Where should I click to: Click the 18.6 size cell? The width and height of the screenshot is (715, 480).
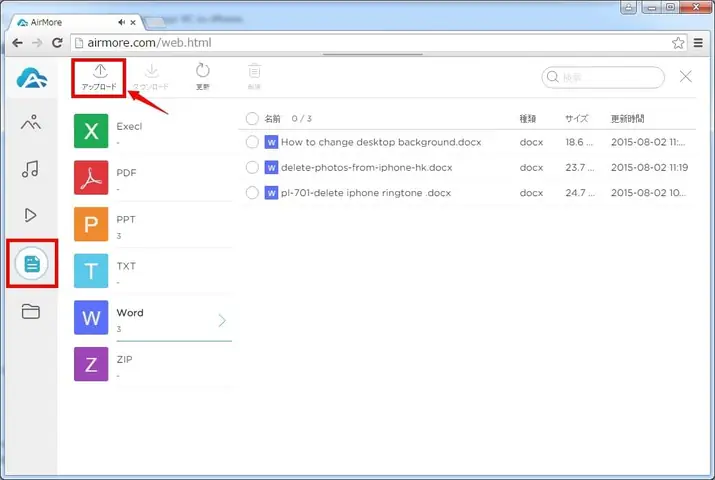[579, 142]
